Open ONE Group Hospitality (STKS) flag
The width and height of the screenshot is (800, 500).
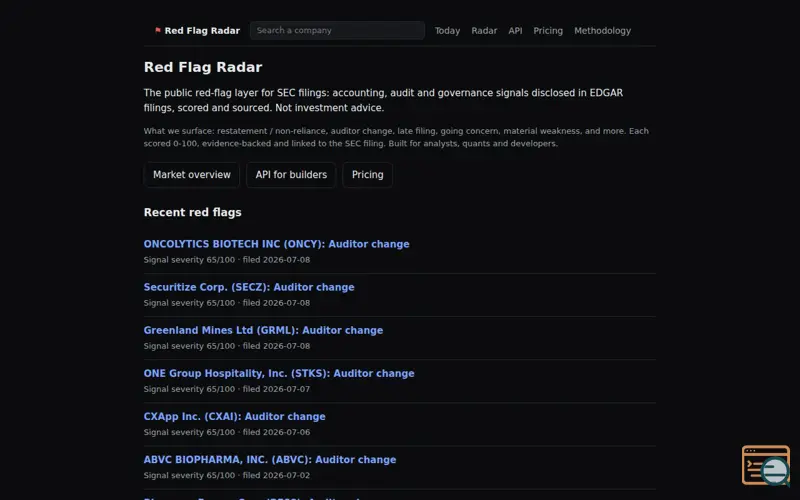(279, 373)
